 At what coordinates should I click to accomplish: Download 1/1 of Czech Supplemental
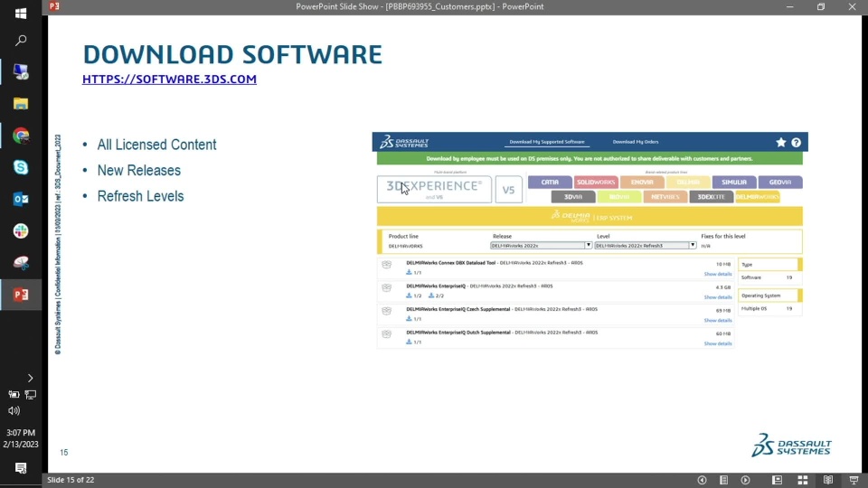click(x=413, y=319)
